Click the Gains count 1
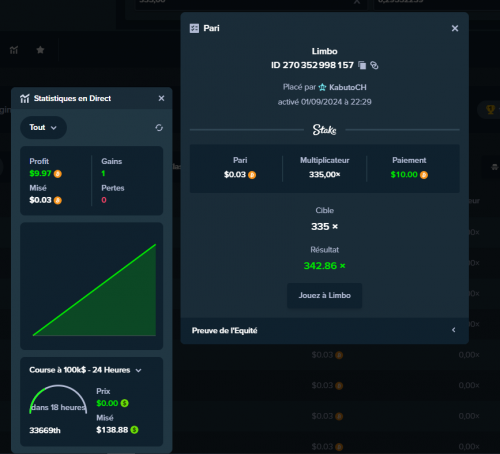Image resolution: width=500 pixels, height=454 pixels. (103, 173)
